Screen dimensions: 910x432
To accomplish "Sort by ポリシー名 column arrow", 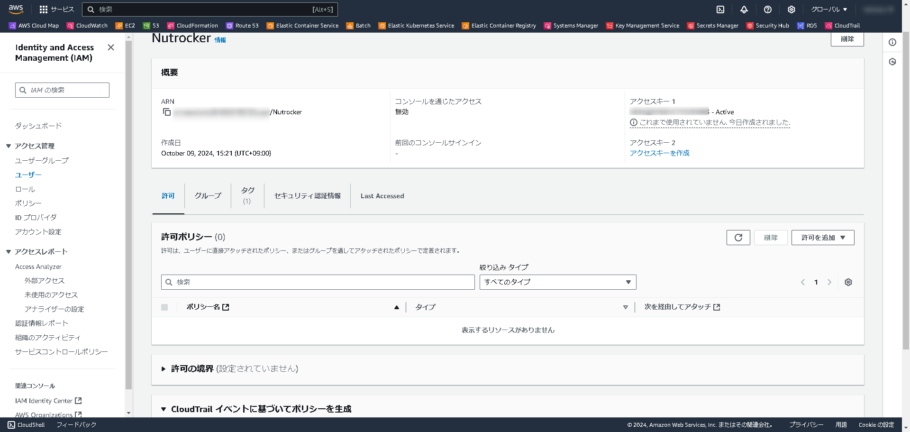I will pos(397,307).
